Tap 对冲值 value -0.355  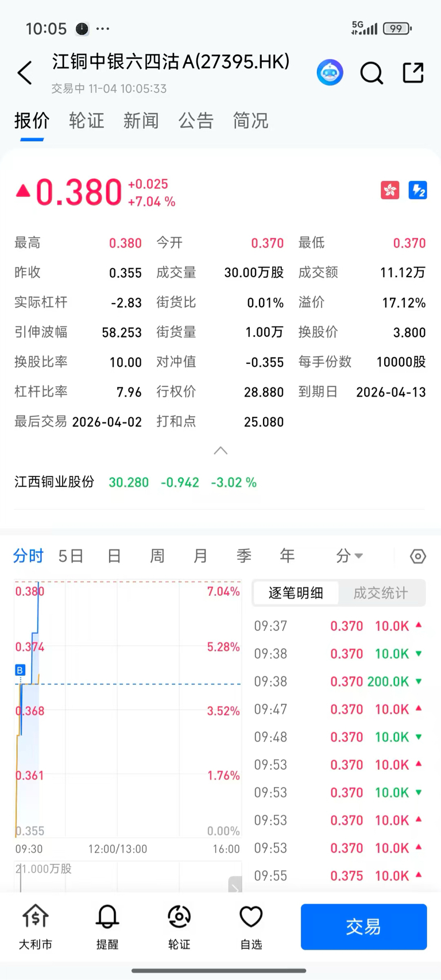point(264,362)
